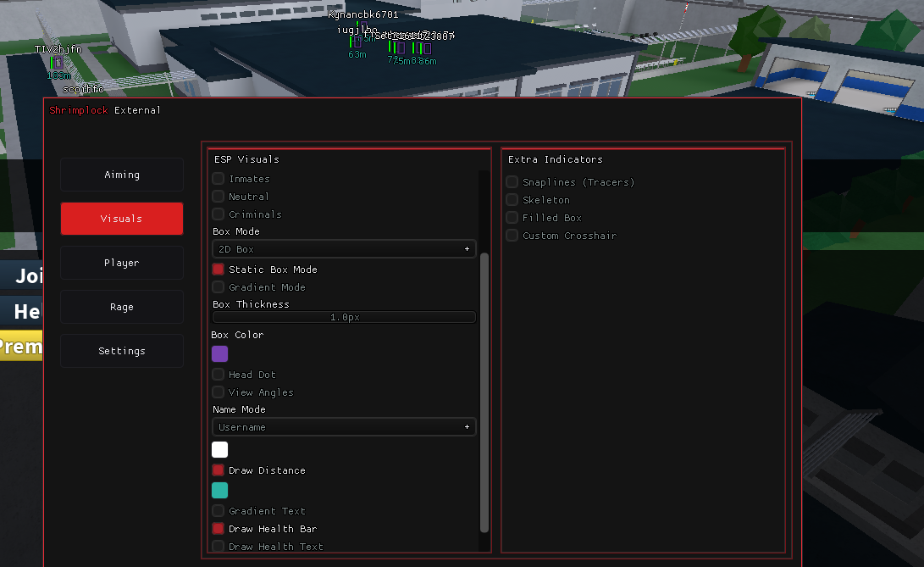The image size is (924, 567).
Task: Check the Skeleton option
Action: (512, 199)
